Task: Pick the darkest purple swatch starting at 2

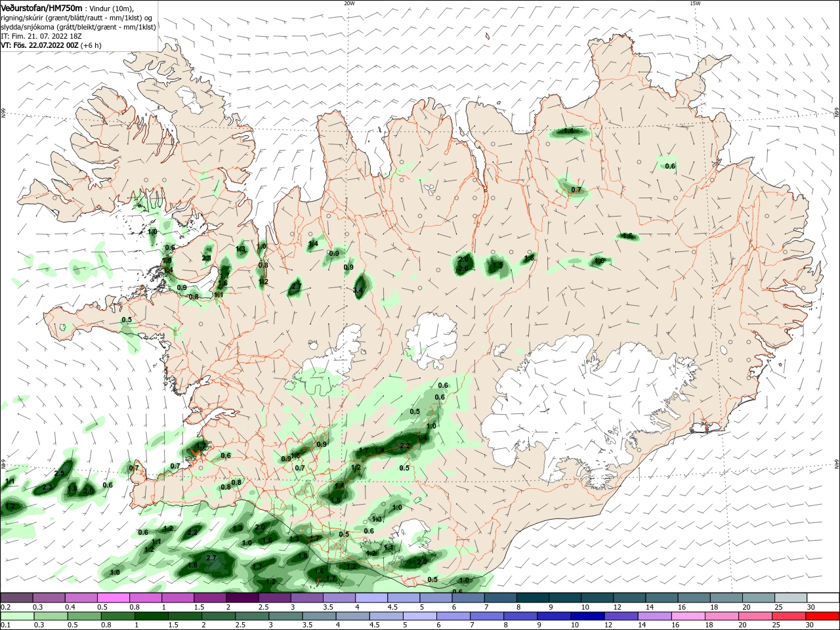Action: 242,597
